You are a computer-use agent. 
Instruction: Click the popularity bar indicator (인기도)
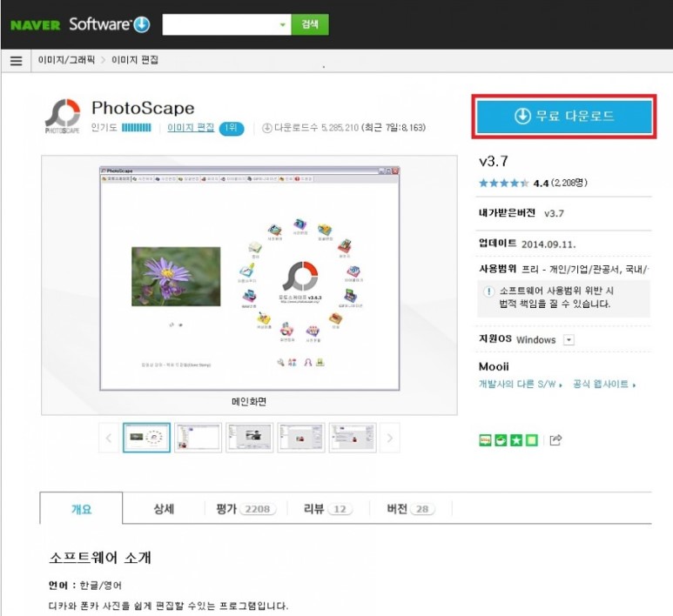[x=137, y=127]
